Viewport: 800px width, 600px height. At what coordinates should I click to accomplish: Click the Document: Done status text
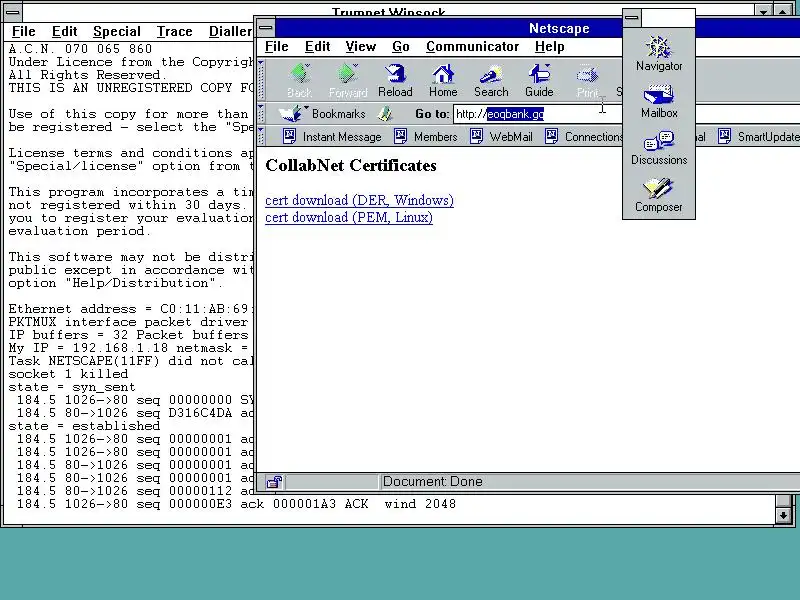[x=432, y=482]
